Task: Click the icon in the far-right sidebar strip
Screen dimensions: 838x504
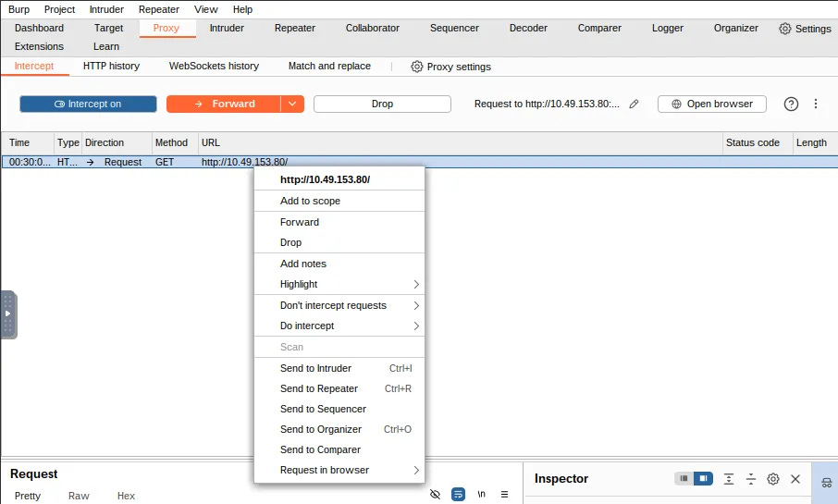Action: pos(826,483)
